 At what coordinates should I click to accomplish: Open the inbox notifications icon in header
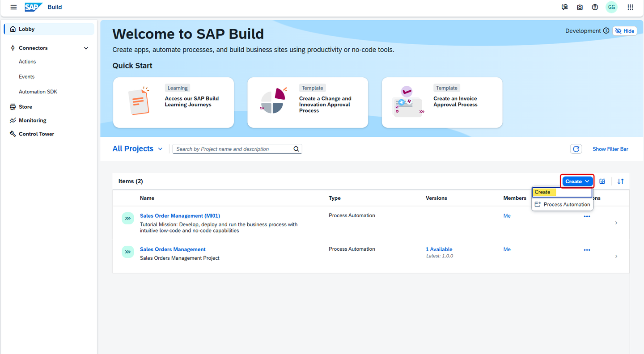point(580,7)
